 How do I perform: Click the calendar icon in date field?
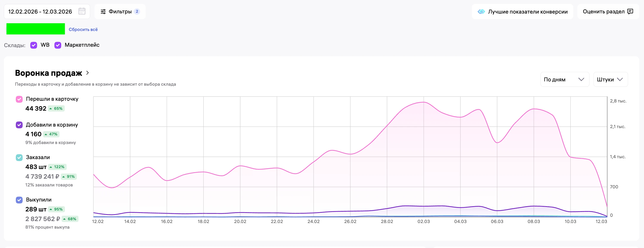coord(82,11)
